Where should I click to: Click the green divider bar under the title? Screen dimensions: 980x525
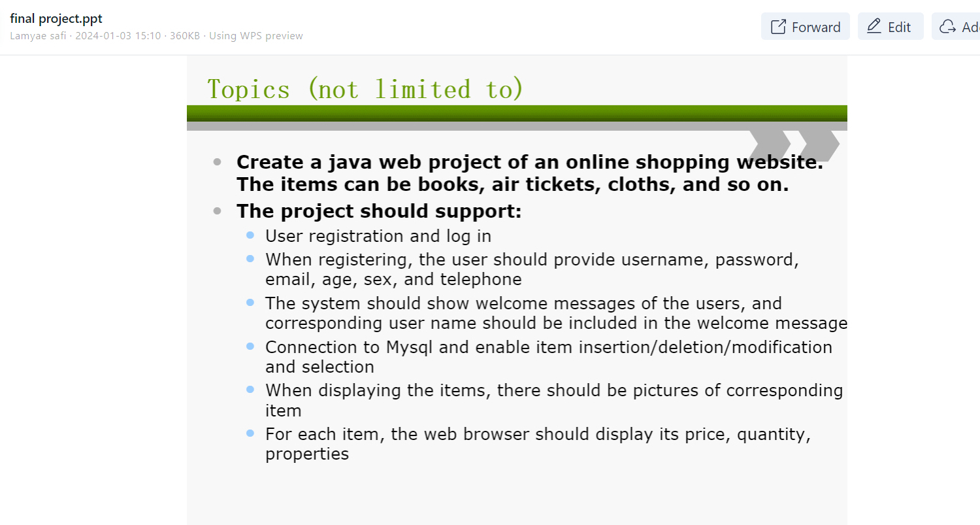point(516,110)
